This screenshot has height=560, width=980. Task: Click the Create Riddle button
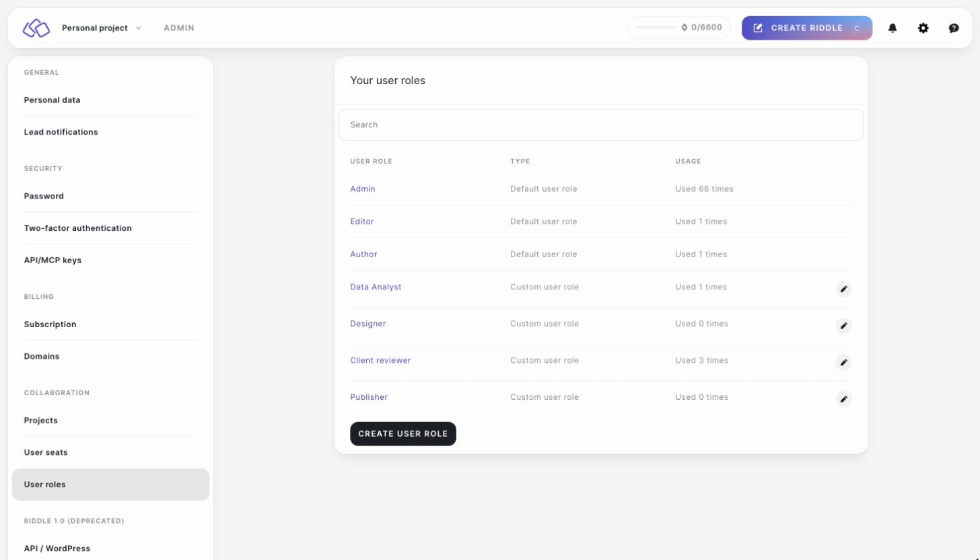point(807,28)
